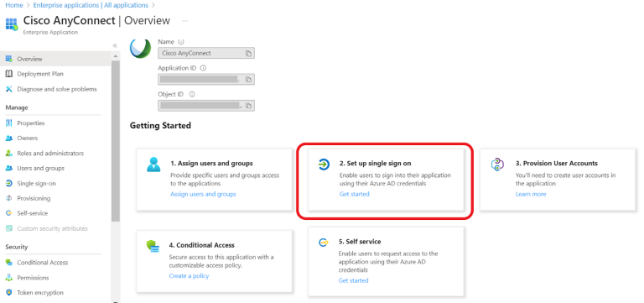
Task: Click the Overview sidebar icon
Action: click(9, 59)
